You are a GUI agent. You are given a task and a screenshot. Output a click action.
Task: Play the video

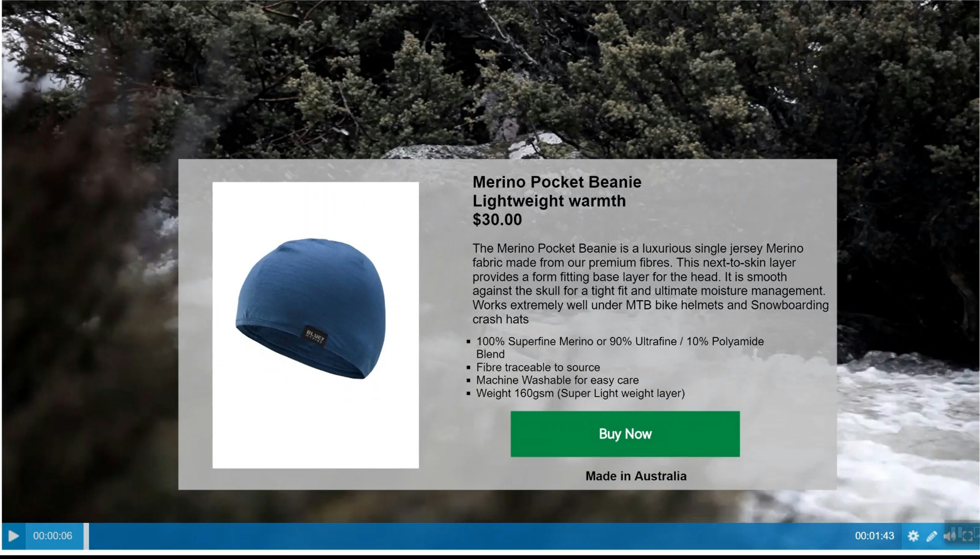14,536
